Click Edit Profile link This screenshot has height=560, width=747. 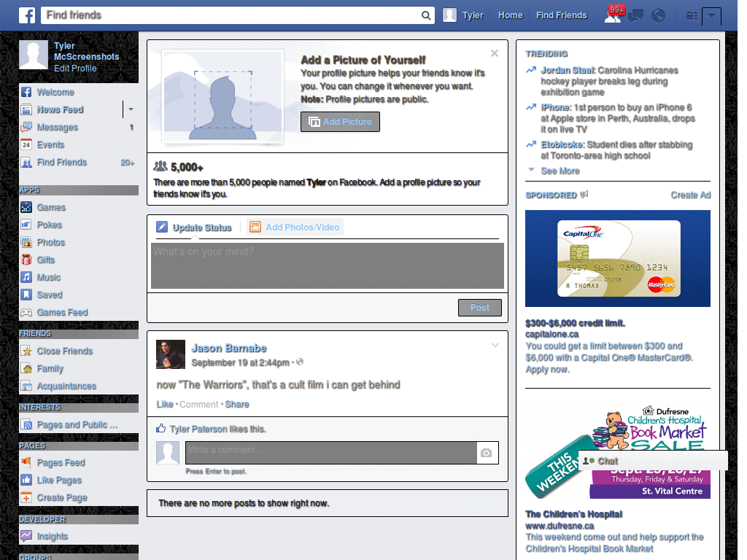pyautogui.click(x=75, y=69)
